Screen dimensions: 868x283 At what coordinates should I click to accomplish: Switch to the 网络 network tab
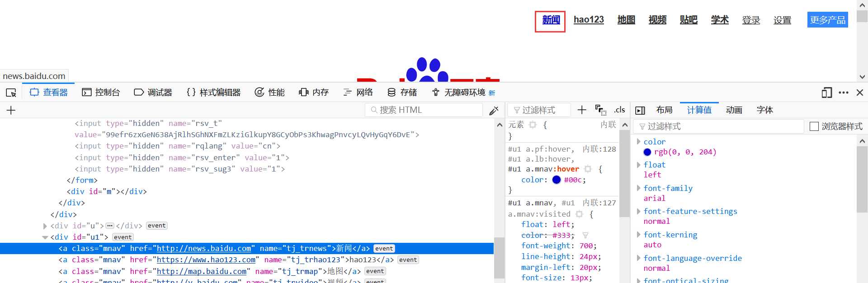tap(358, 93)
